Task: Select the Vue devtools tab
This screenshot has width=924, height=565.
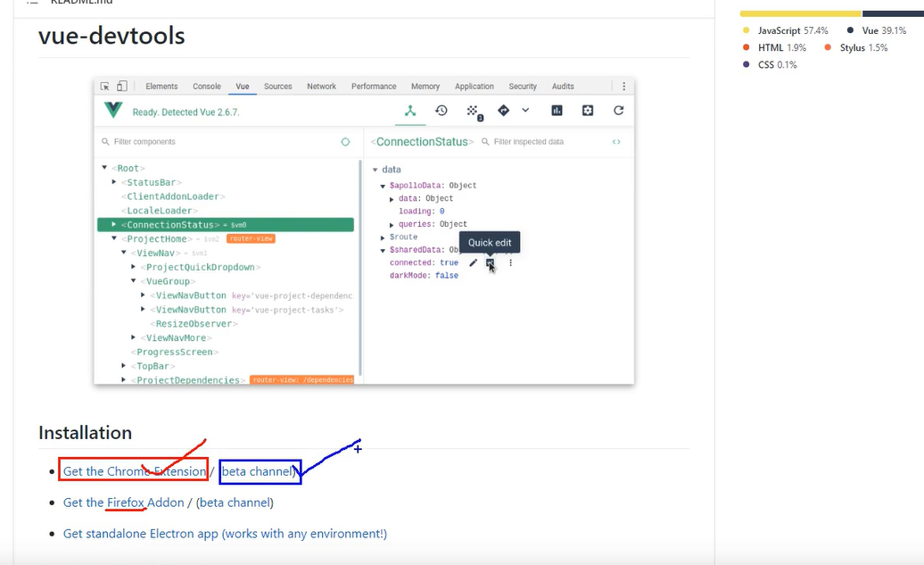Action: [x=243, y=86]
